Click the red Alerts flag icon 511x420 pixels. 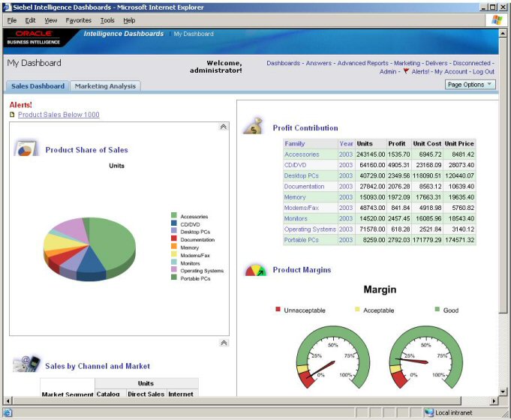point(406,71)
